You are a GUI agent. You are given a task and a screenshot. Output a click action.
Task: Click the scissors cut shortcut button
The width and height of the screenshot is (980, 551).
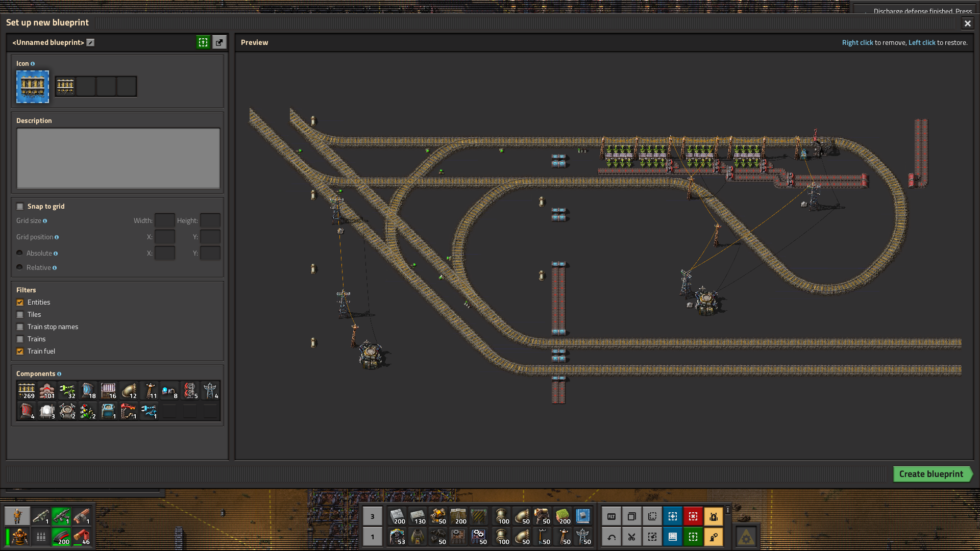click(x=632, y=537)
